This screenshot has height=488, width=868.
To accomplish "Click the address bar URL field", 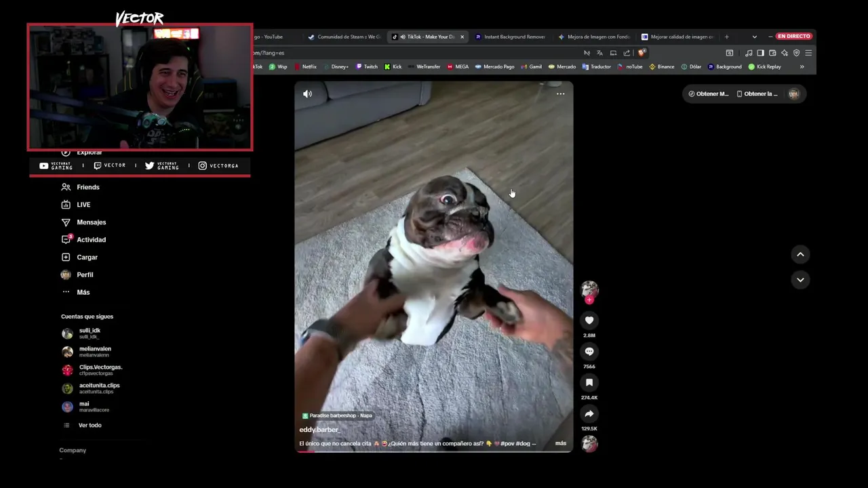I will 417,53.
